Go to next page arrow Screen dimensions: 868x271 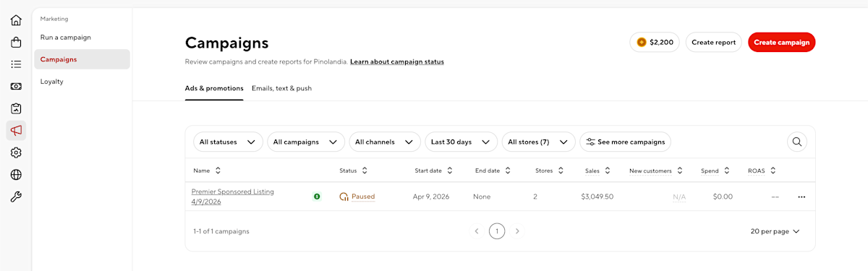point(517,231)
